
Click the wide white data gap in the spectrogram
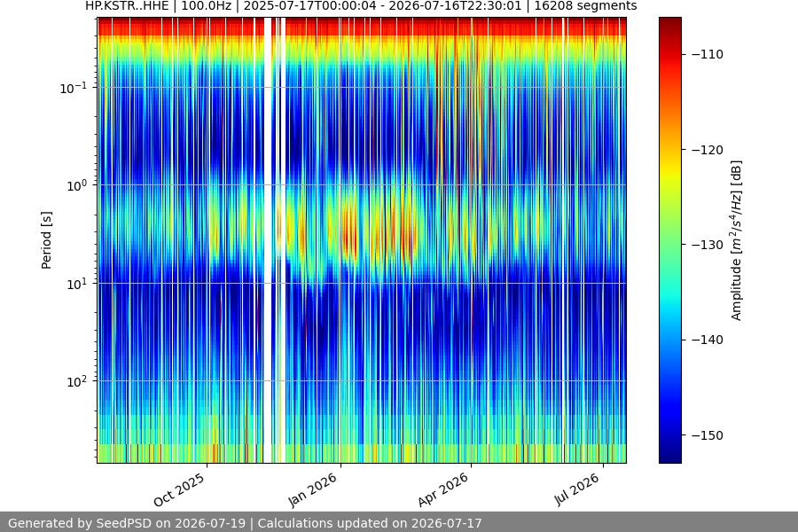pyautogui.click(x=268, y=240)
